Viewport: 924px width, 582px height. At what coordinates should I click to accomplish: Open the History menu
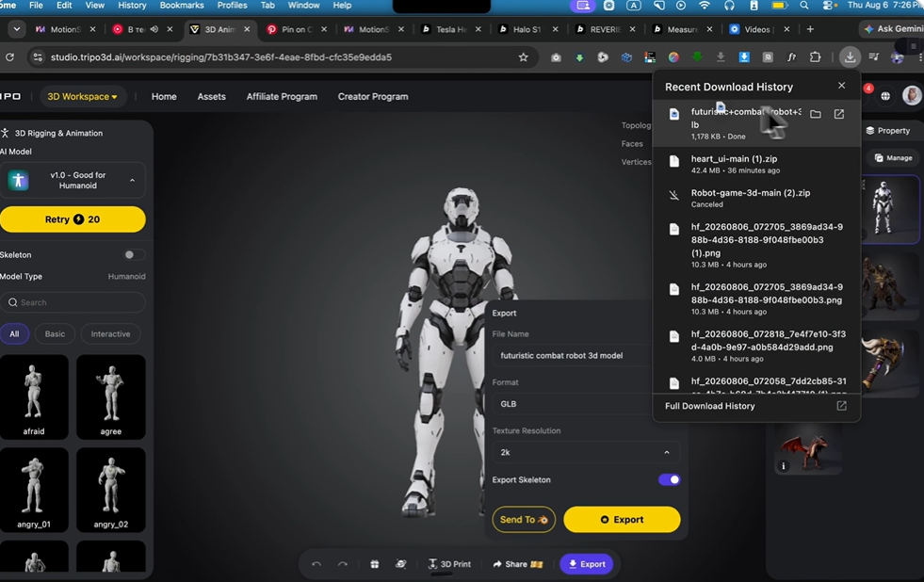(x=132, y=6)
